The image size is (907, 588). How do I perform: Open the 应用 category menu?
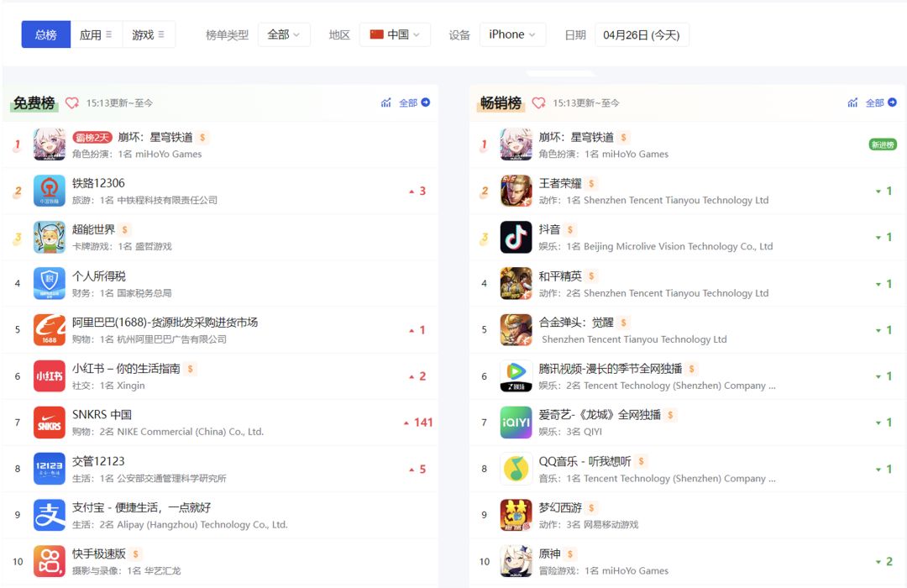coord(96,34)
